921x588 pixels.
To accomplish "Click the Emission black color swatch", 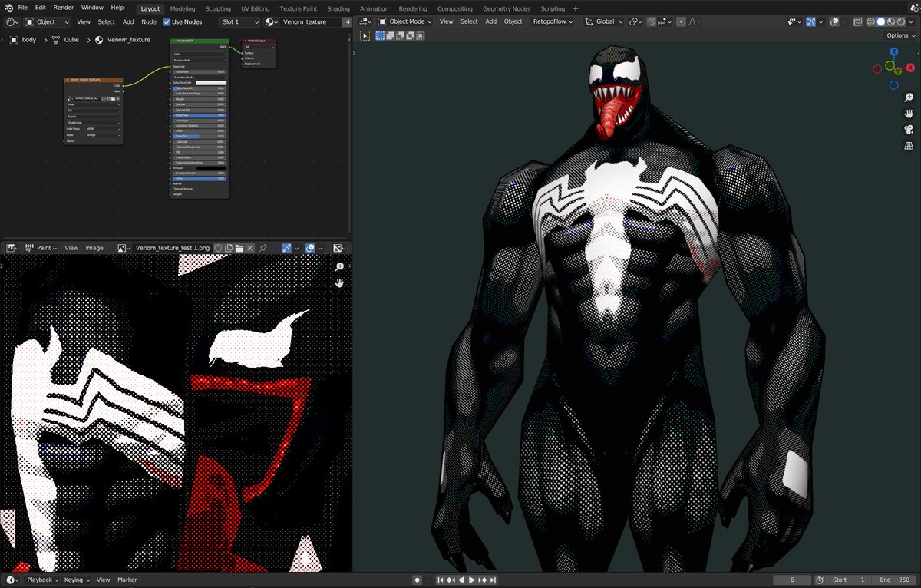I will pos(210,168).
